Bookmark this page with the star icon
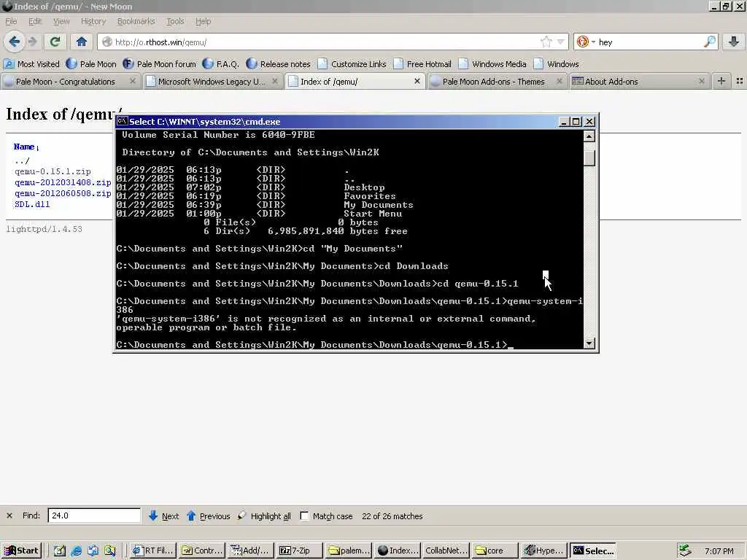Screen dimensions: 747x560 pyautogui.click(x=546, y=42)
